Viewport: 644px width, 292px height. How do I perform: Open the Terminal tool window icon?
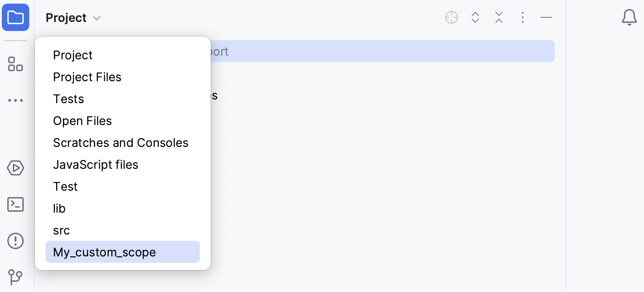pyautogui.click(x=16, y=204)
